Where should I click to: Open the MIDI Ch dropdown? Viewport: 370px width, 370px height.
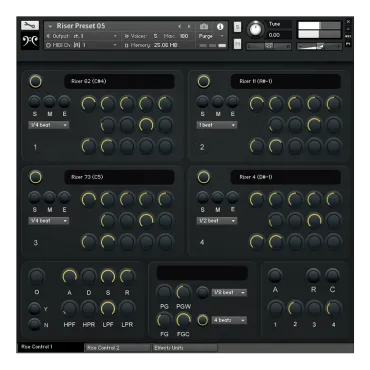point(82,45)
